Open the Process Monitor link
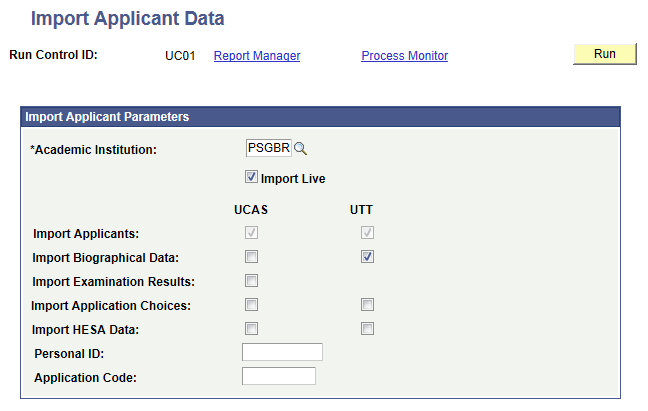 pos(404,56)
